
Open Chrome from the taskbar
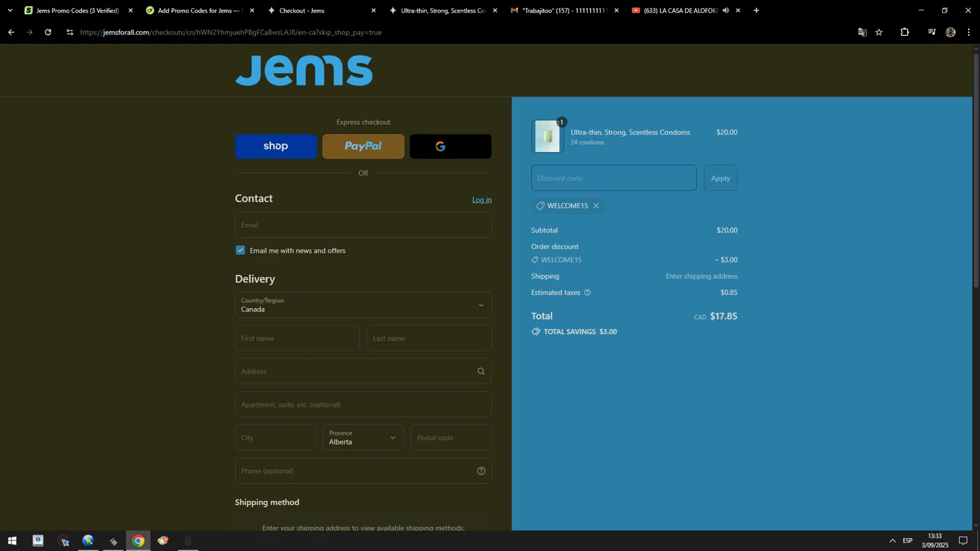point(139,541)
